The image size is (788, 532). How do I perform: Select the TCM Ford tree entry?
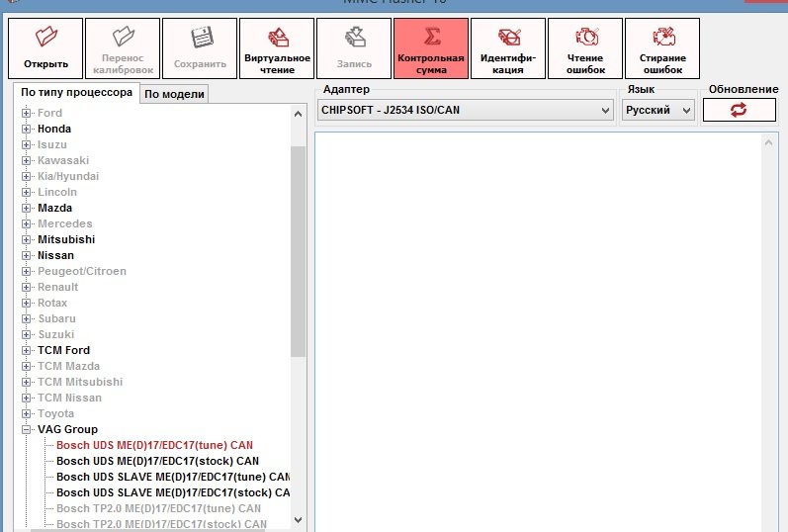63,350
